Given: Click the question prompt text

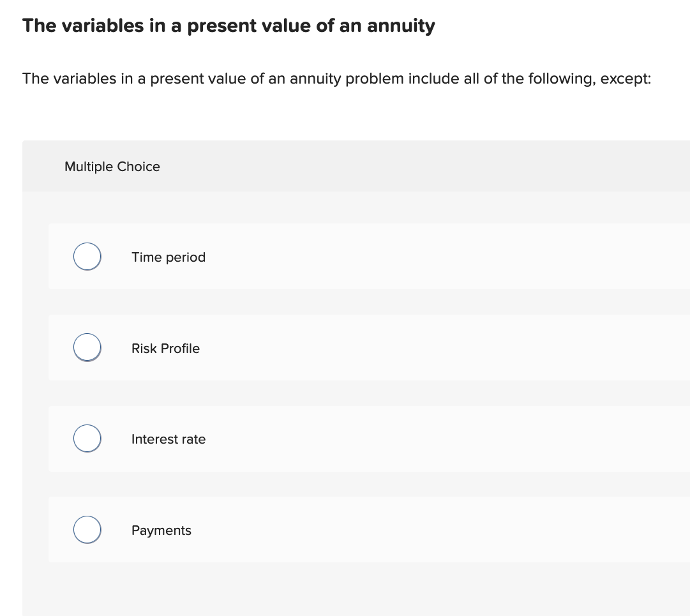Looking at the screenshot, I should (x=336, y=79).
